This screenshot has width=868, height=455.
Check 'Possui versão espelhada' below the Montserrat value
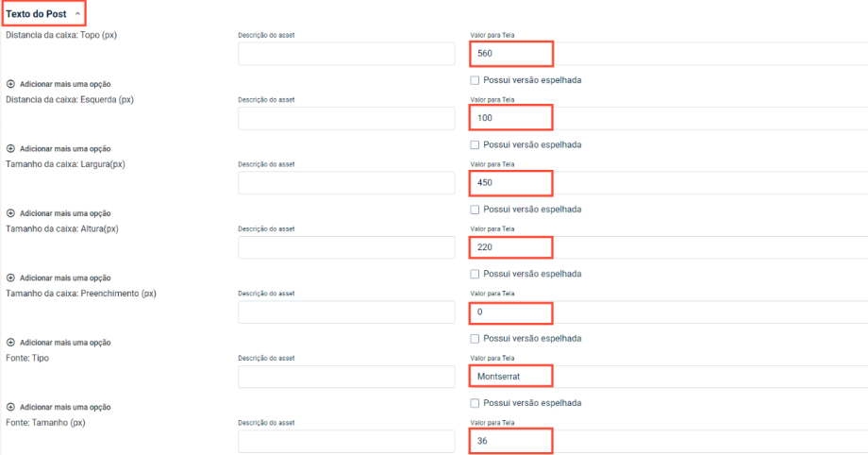475,402
